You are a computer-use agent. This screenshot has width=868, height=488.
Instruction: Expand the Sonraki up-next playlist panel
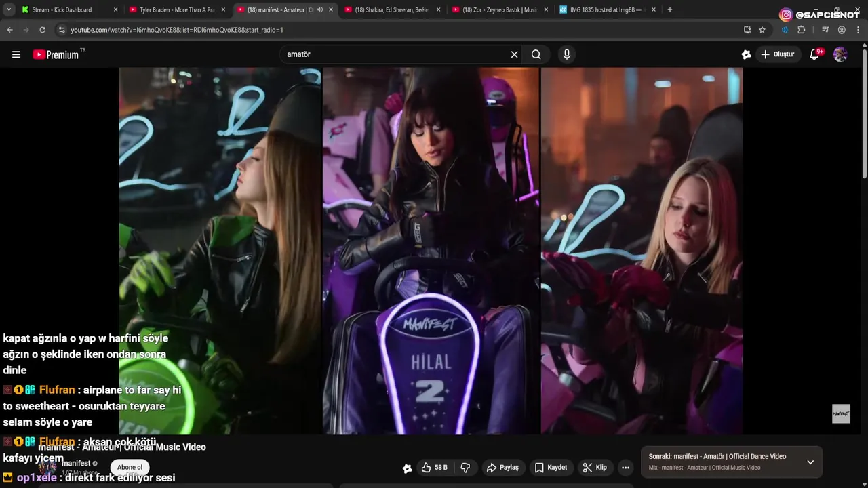pyautogui.click(x=810, y=462)
